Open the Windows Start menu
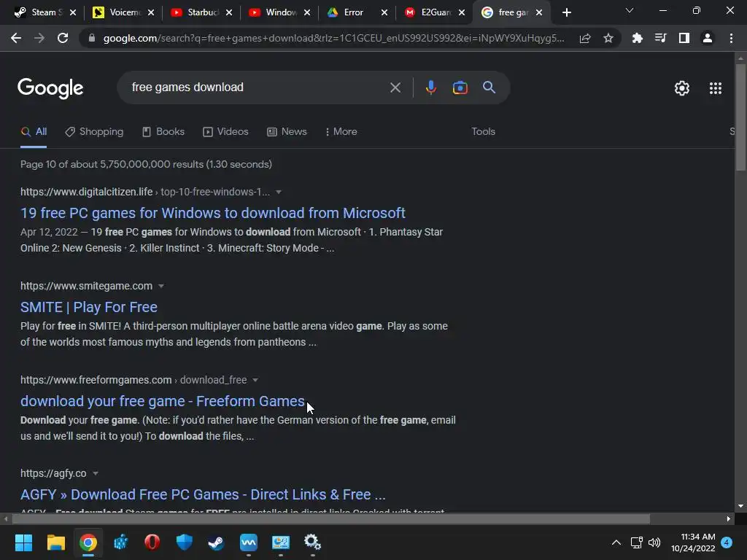The image size is (747, 560). click(23, 542)
